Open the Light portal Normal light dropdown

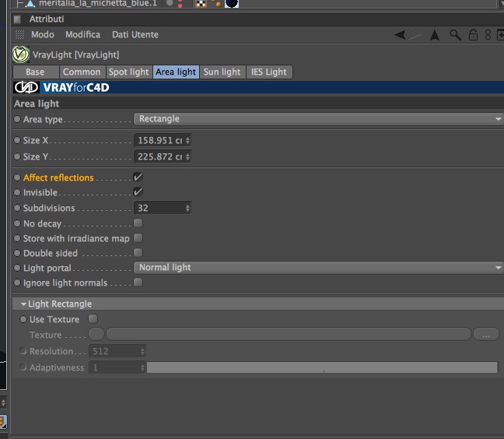point(318,267)
